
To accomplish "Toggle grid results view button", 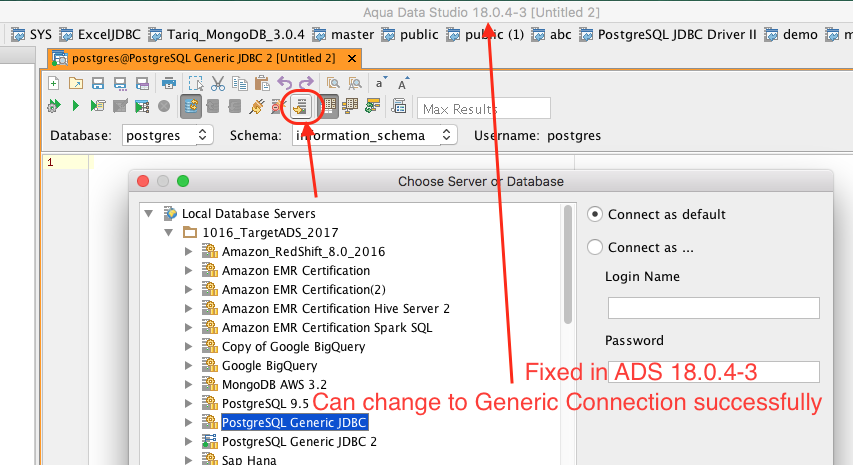I will (x=328, y=106).
